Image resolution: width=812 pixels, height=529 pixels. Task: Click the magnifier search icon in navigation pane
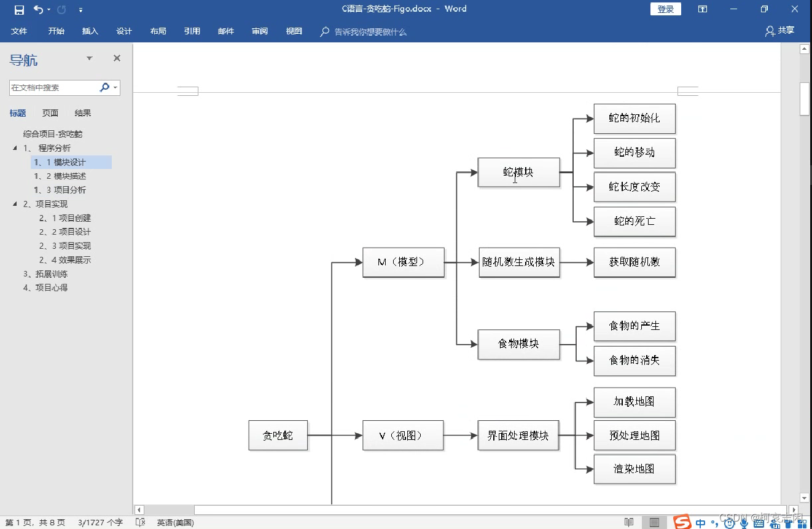pyautogui.click(x=104, y=88)
